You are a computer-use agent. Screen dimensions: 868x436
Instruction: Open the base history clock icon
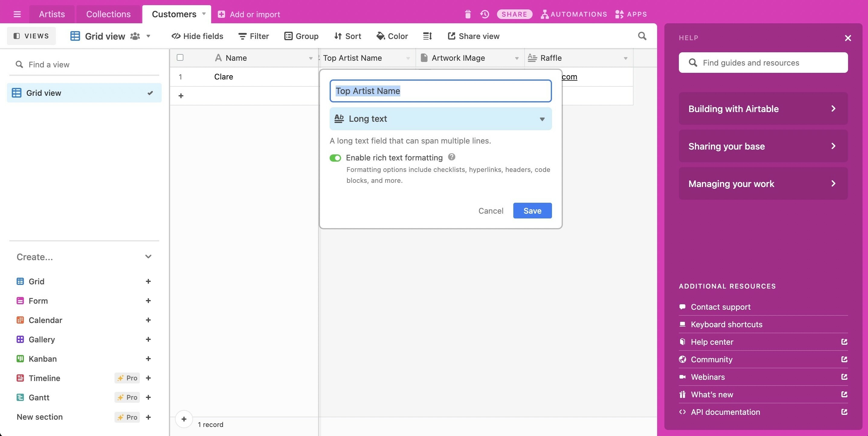[x=485, y=14]
